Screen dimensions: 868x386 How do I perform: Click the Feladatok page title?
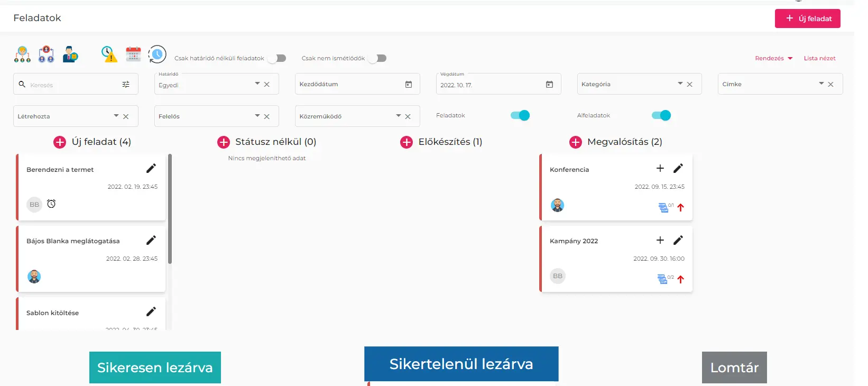[37, 18]
